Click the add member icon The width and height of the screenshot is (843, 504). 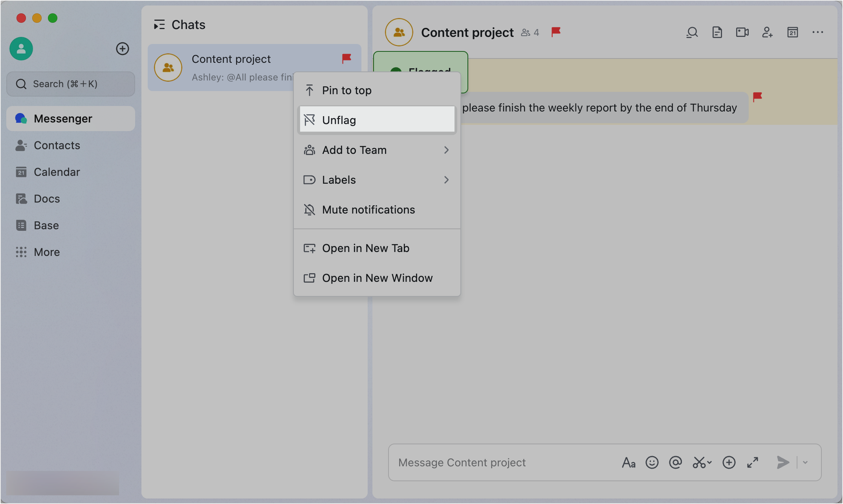767,33
